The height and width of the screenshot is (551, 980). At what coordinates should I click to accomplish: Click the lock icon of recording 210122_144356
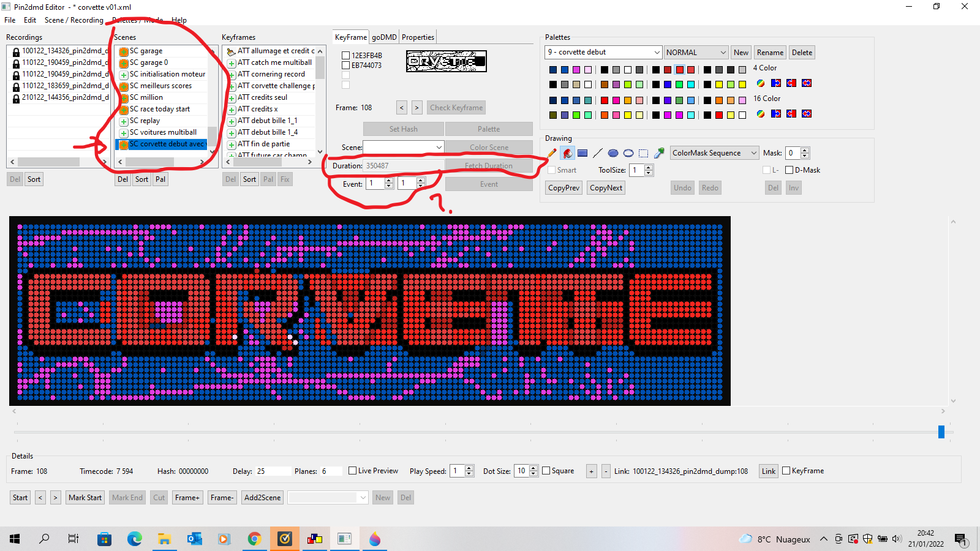pos(17,98)
